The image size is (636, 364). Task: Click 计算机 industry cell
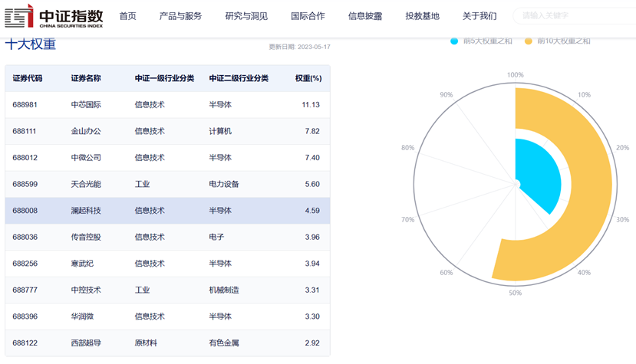tap(220, 131)
